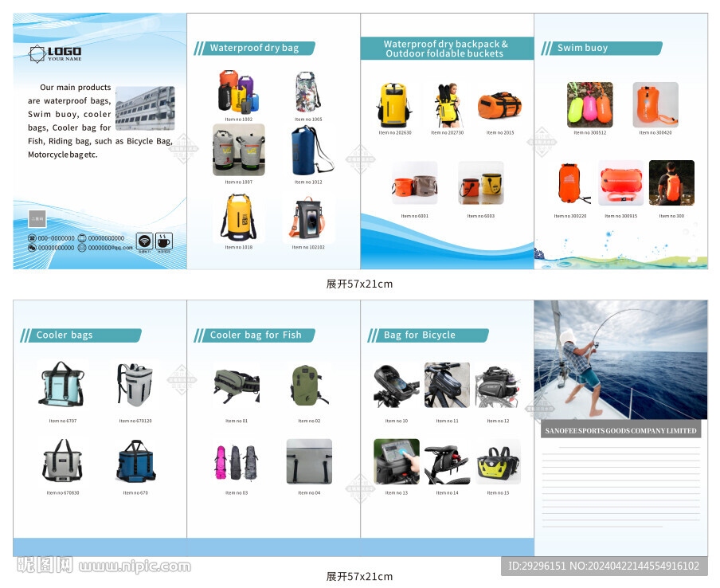Select the Item no 1005 printed bag image

pyautogui.click(x=308, y=92)
